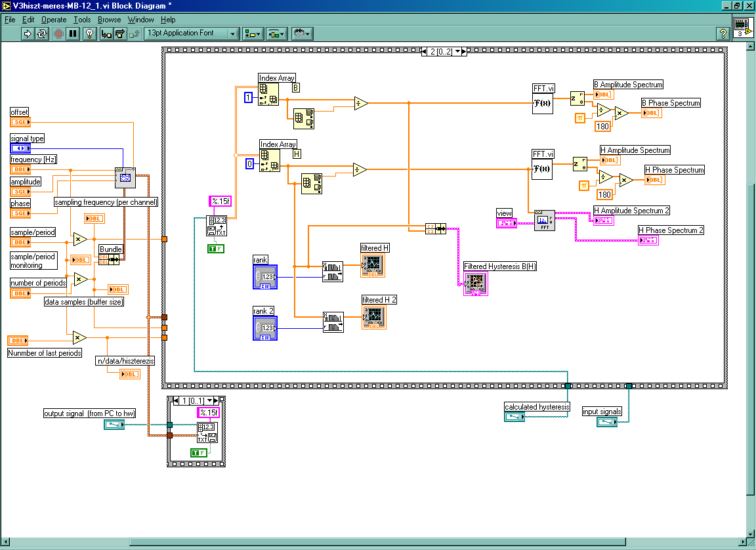Select the calculated hysteresis path terminal
This screenshot has height=550, width=756.
click(x=514, y=417)
